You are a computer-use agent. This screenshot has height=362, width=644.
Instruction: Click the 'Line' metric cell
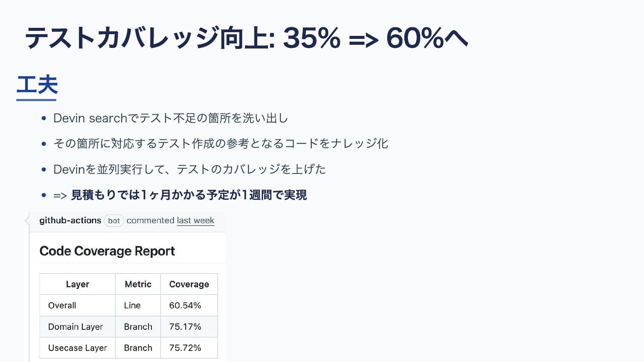click(x=138, y=305)
